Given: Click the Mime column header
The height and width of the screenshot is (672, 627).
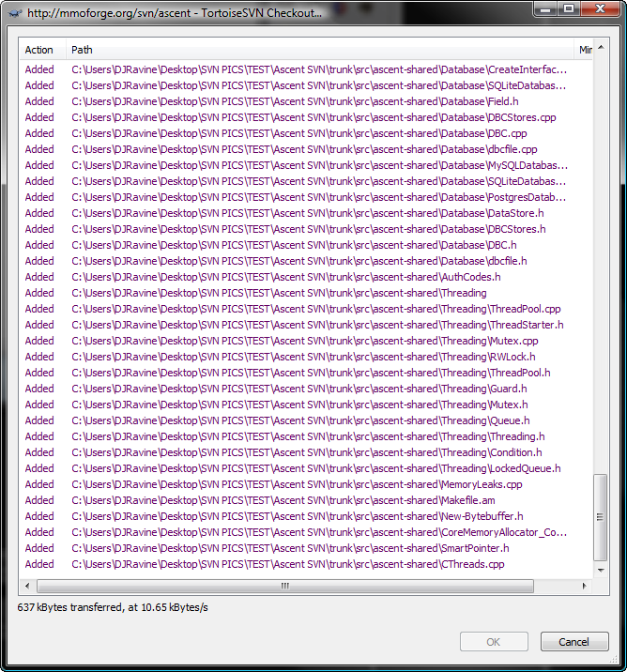Looking at the screenshot, I should click(x=583, y=50).
